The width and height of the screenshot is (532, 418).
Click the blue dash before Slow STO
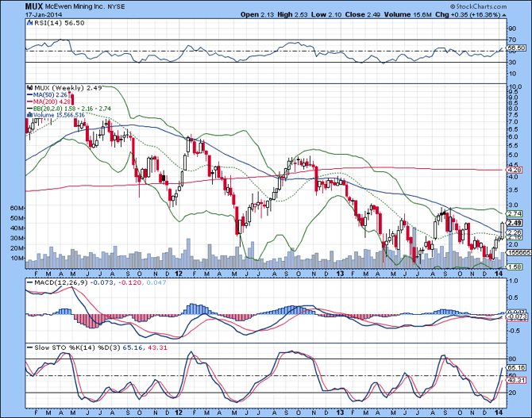point(30,348)
